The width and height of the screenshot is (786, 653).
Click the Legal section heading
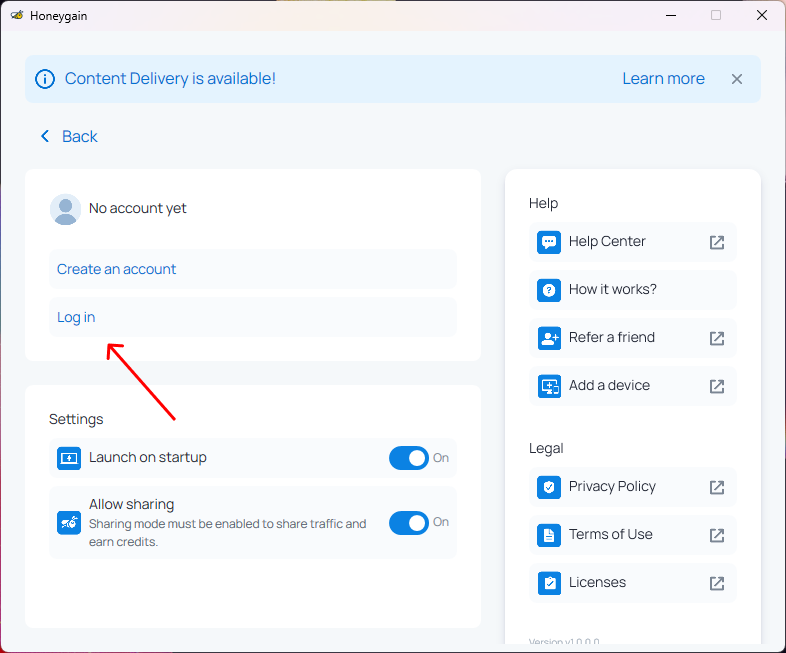point(546,449)
